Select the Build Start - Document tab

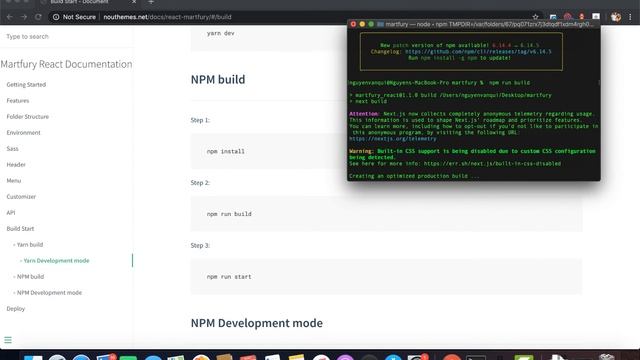[80, 2]
